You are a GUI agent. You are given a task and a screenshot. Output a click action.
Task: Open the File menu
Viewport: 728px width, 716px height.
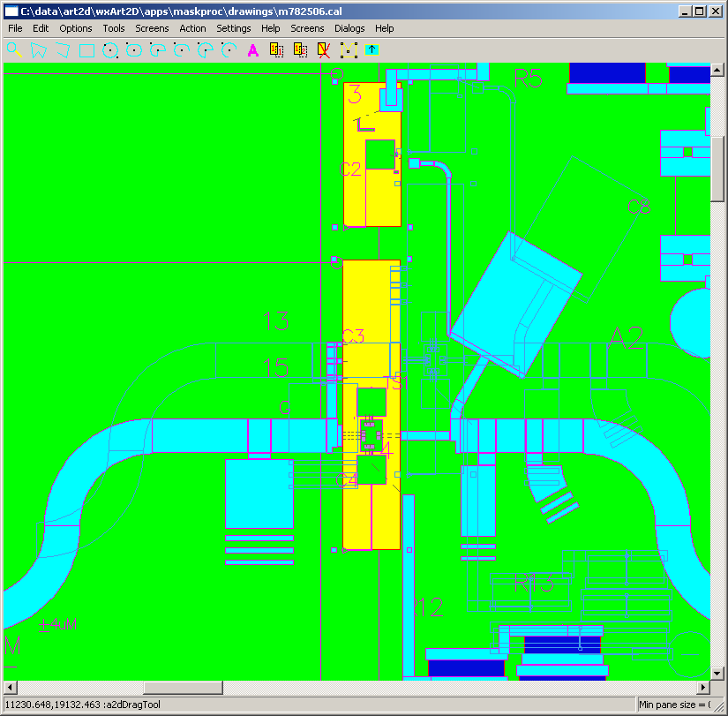15,28
